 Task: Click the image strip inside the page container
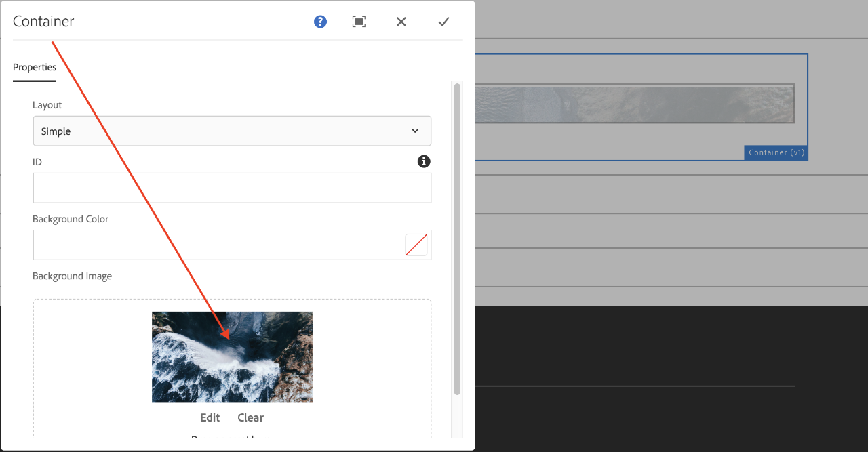[634, 104]
